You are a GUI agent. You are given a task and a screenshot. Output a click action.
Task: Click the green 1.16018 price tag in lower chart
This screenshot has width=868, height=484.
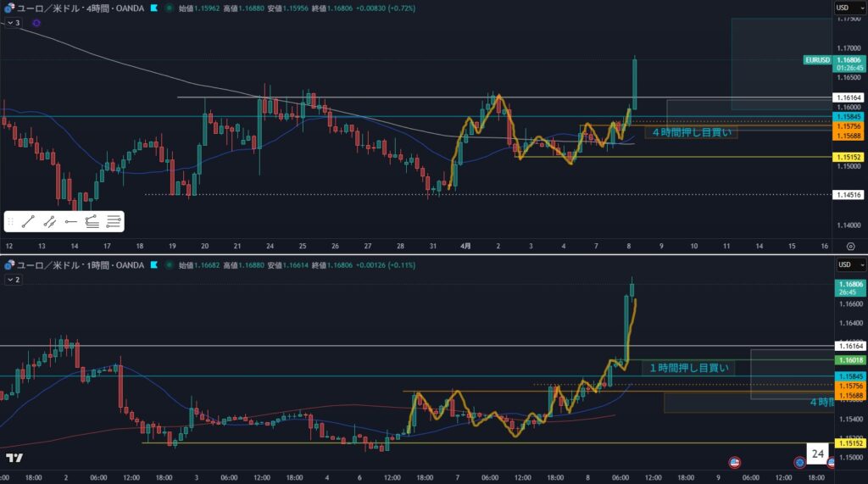(848, 360)
